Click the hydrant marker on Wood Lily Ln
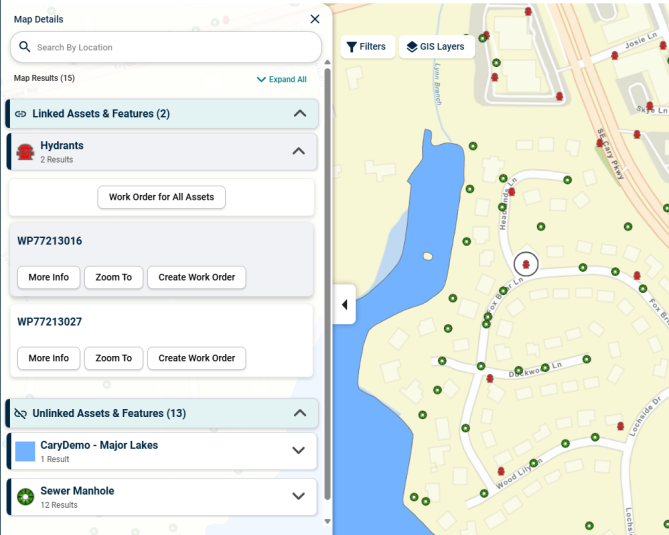This screenshot has width=669, height=535. 501,472
